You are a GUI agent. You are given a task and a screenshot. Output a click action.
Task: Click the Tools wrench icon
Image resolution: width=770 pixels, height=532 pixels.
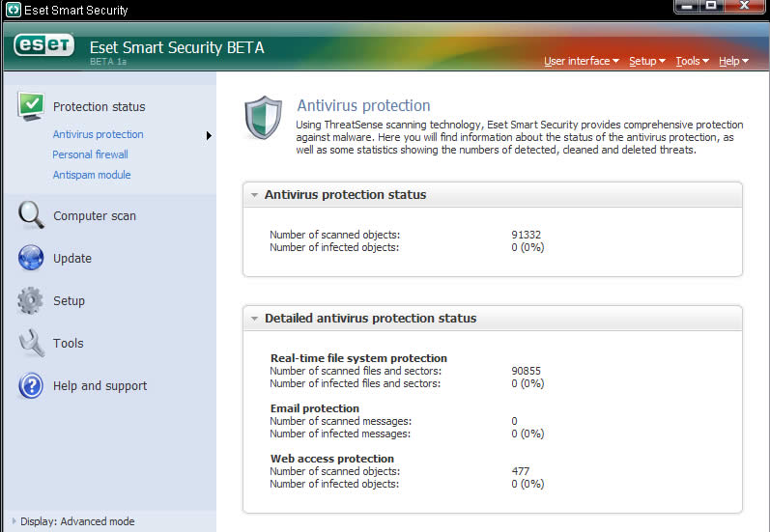coord(32,343)
